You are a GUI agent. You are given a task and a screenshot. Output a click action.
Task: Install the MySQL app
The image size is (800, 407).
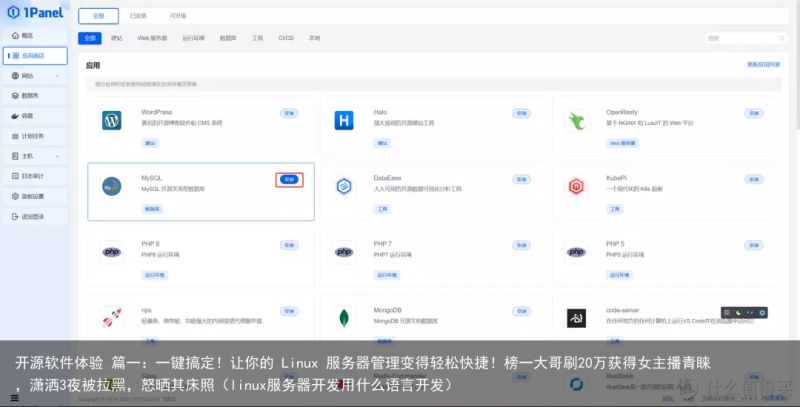[289, 180]
